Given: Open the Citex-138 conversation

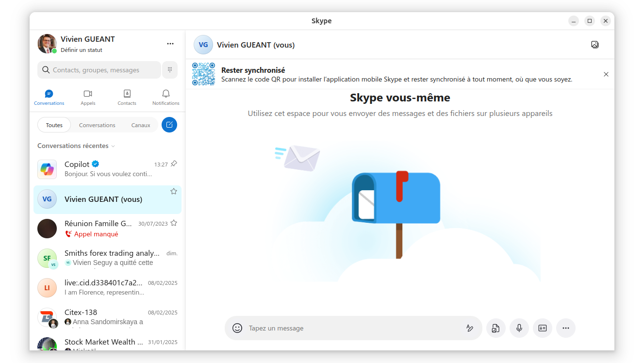Looking at the screenshot, I should pyautogui.click(x=107, y=317).
